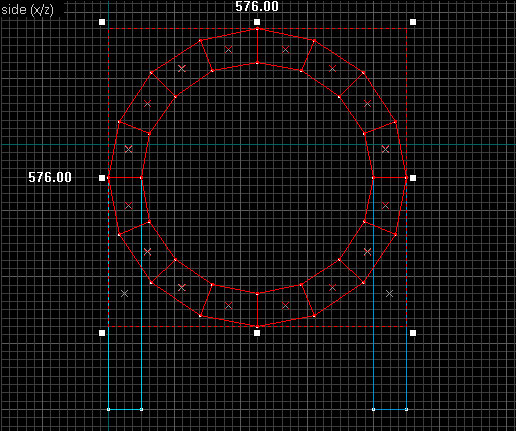
Task: Click the 576.00 height label left of selection
Action: [x=50, y=177]
